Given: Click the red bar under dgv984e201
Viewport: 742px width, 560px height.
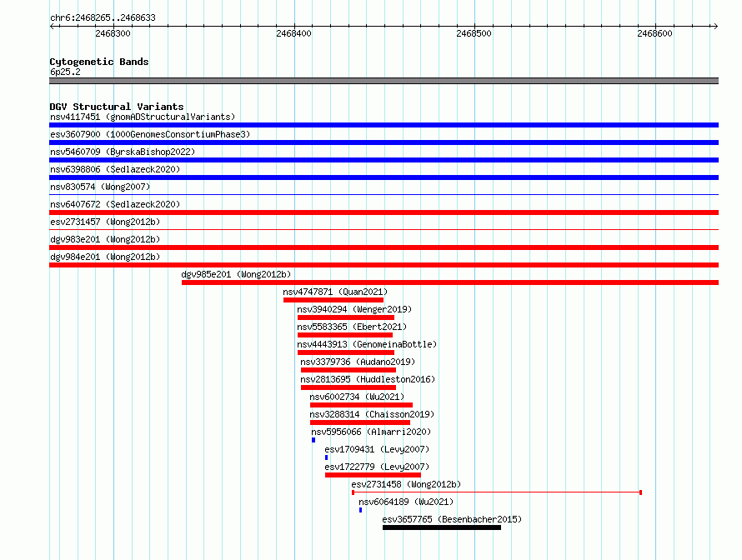Looking at the screenshot, I should coord(384,265).
